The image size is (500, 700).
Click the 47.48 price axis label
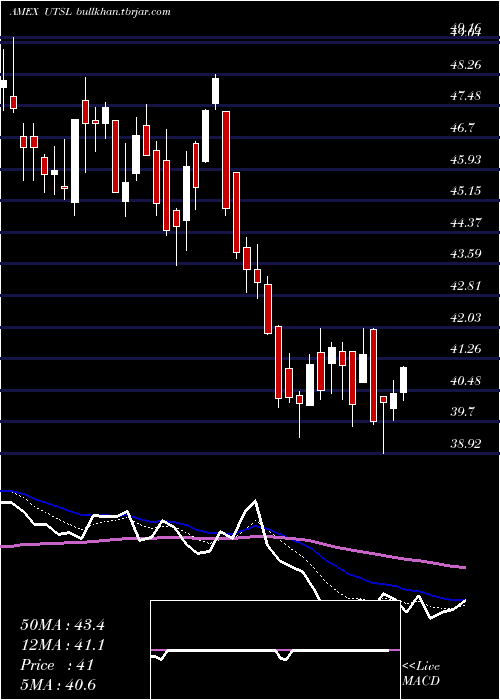(x=466, y=96)
